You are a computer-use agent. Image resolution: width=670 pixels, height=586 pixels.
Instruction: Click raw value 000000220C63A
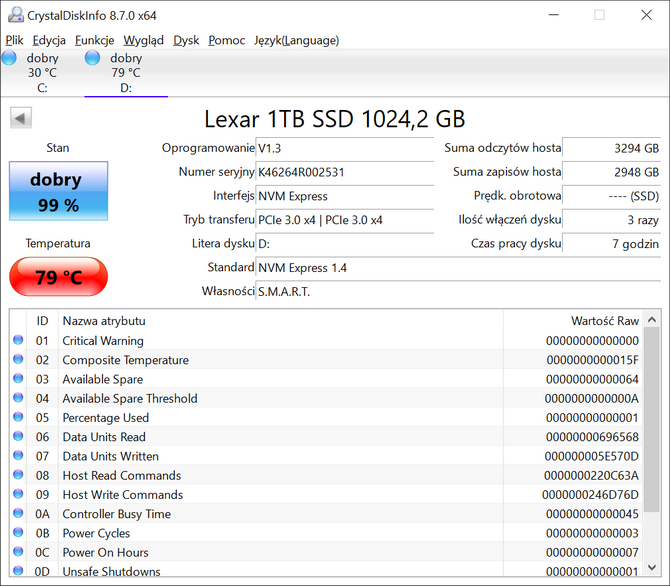coord(591,475)
